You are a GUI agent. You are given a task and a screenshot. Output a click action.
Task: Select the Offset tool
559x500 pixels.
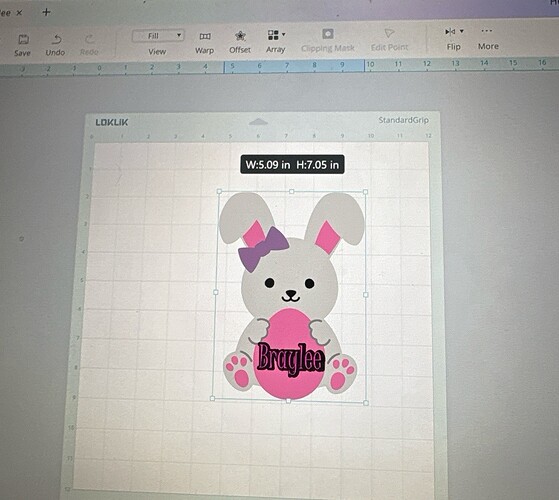click(240, 36)
